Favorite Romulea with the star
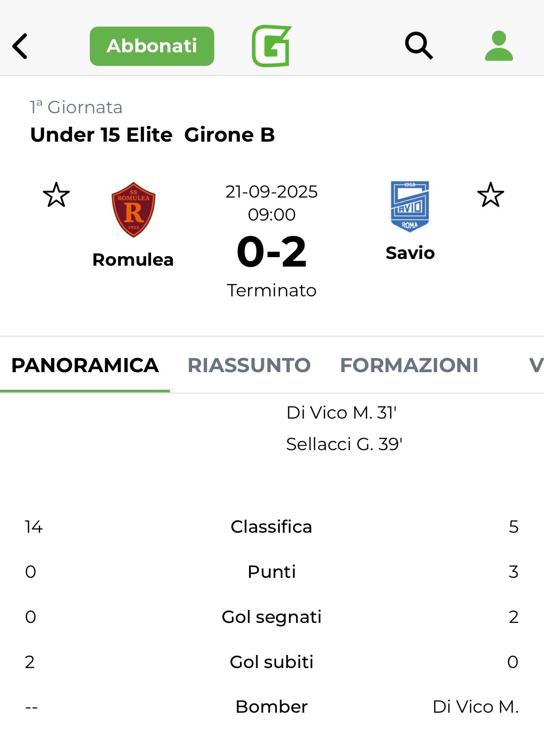544x756 pixels. [56, 195]
